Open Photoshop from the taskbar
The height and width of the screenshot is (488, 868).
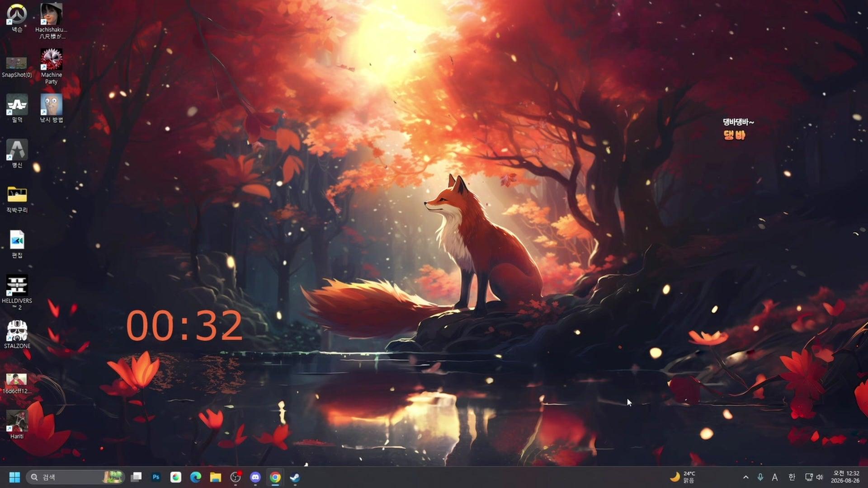(156, 477)
